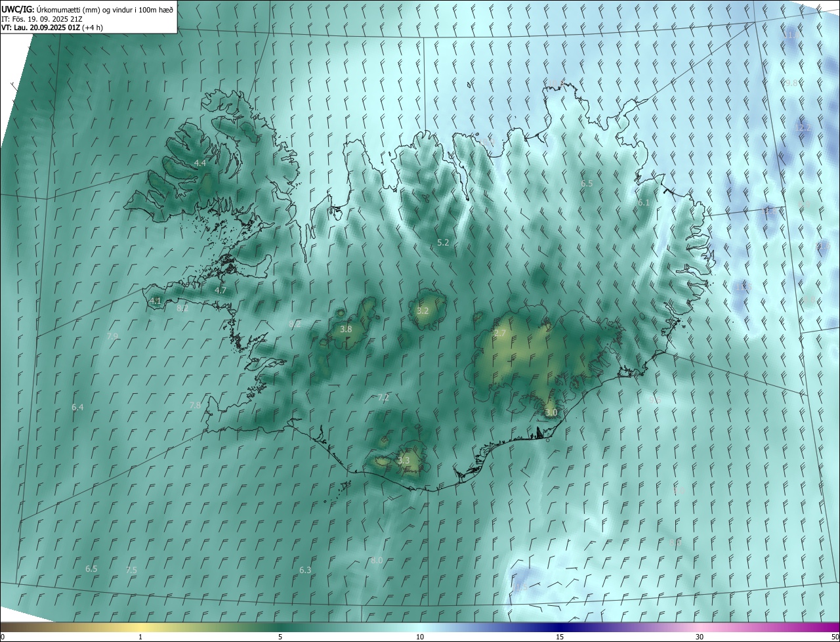Click the color scale tick labeled 1

[x=140, y=637]
